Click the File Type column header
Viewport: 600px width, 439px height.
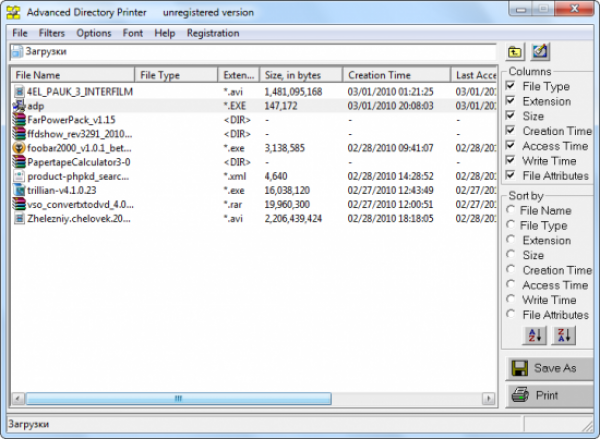click(176, 75)
